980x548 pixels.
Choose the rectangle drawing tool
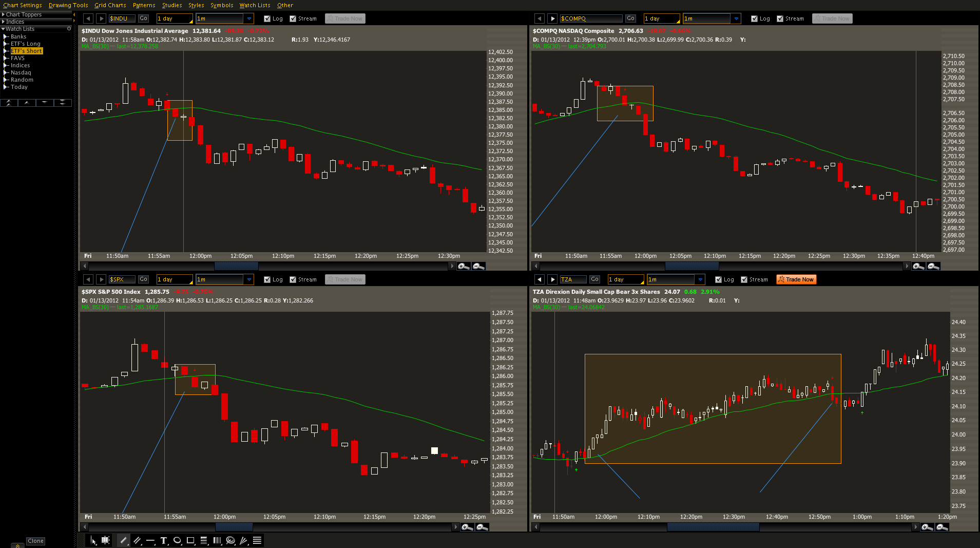point(190,540)
